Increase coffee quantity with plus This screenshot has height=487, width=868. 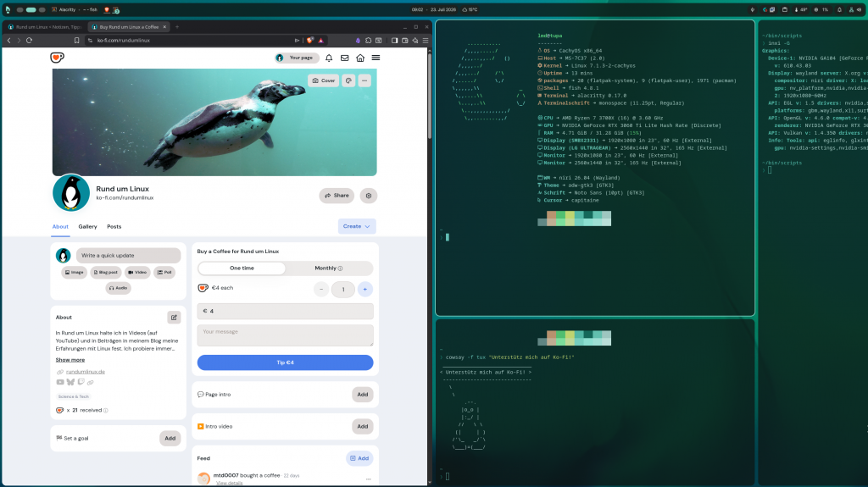pyautogui.click(x=364, y=290)
